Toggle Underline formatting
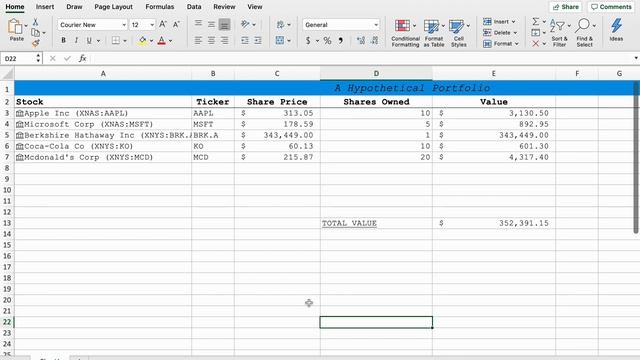Screen dimensions: 640x360 pyautogui.click(x=89, y=40)
